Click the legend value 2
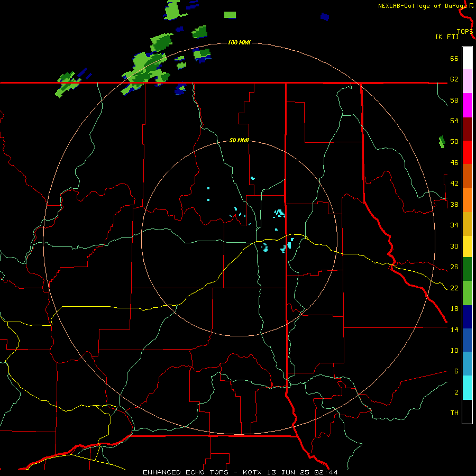Image resolution: width=476 pixels, height=476 pixels. (456, 392)
